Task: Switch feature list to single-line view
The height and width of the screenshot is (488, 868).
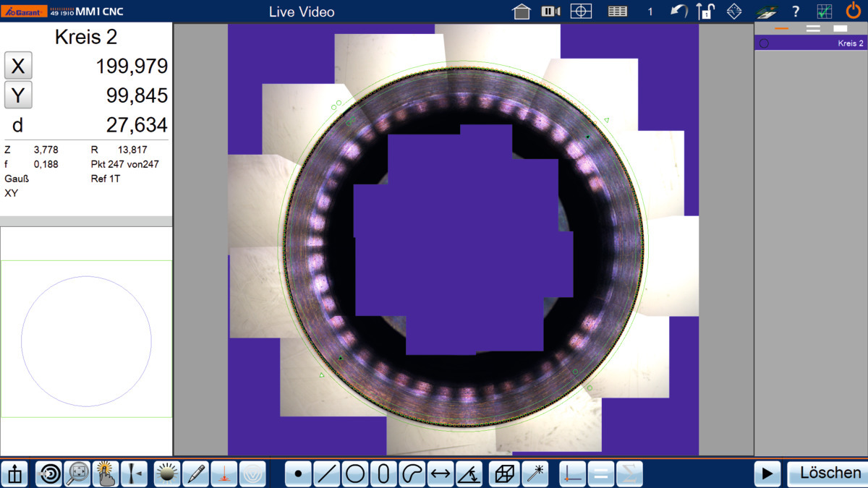Action: (781, 29)
